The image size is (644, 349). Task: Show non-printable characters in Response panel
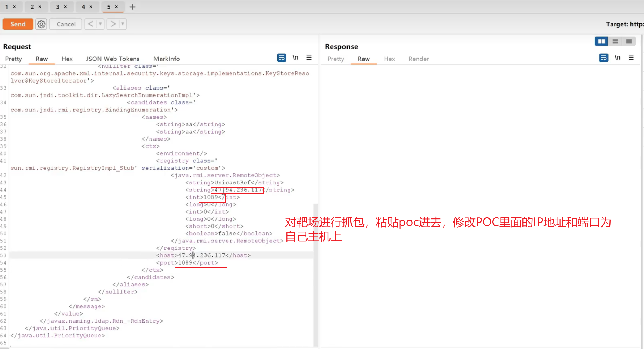[618, 58]
